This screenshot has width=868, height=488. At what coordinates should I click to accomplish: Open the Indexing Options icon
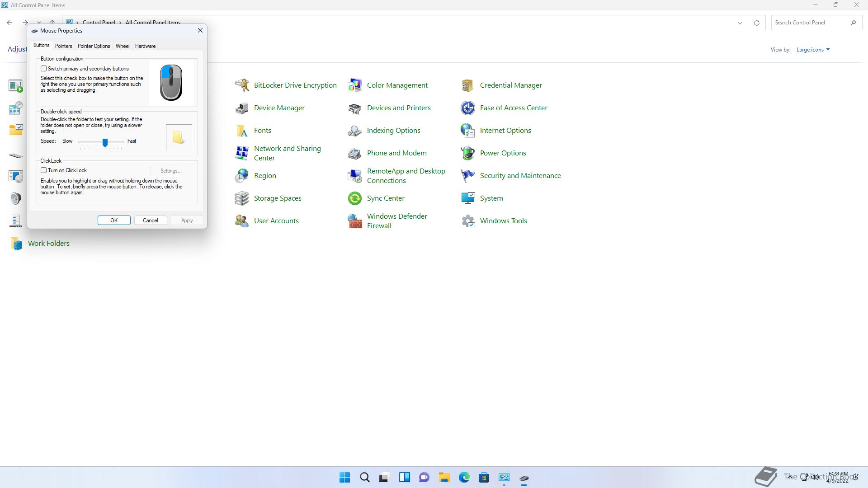click(355, 130)
